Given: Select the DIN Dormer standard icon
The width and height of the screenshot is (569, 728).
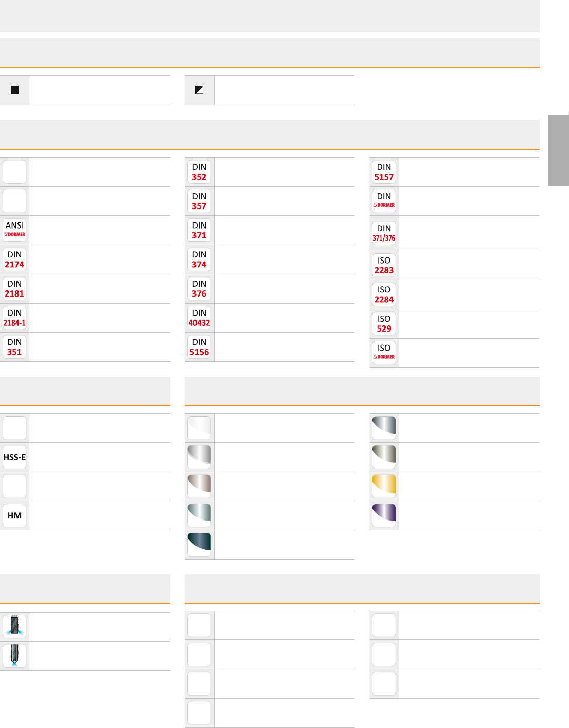Looking at the screenshot, I should [384, 201].
